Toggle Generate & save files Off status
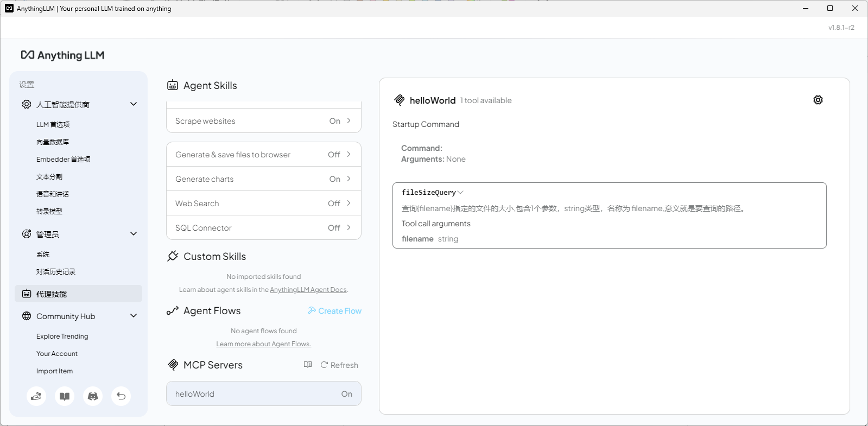This screenshot has height=426, width=868. point(334,155)
